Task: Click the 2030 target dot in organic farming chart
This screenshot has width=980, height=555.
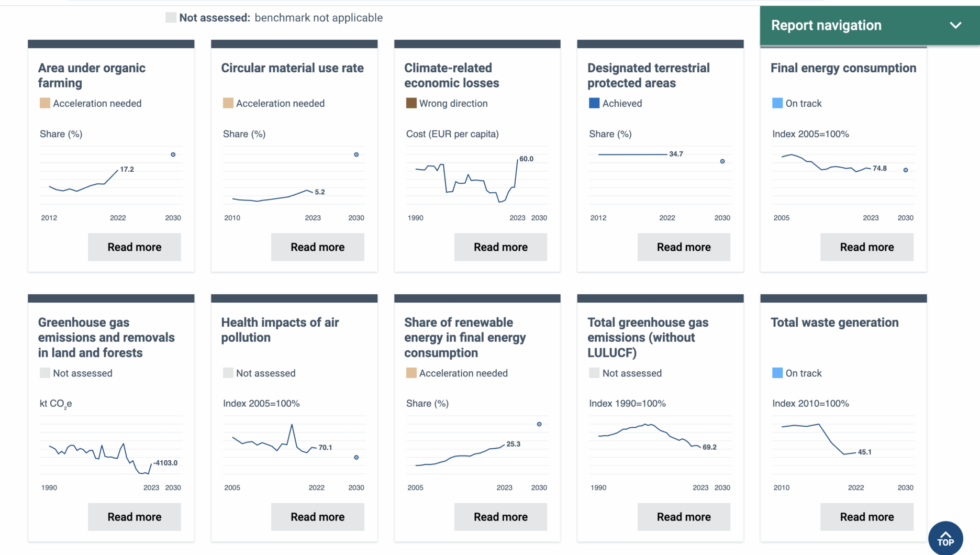Action: 173,154
